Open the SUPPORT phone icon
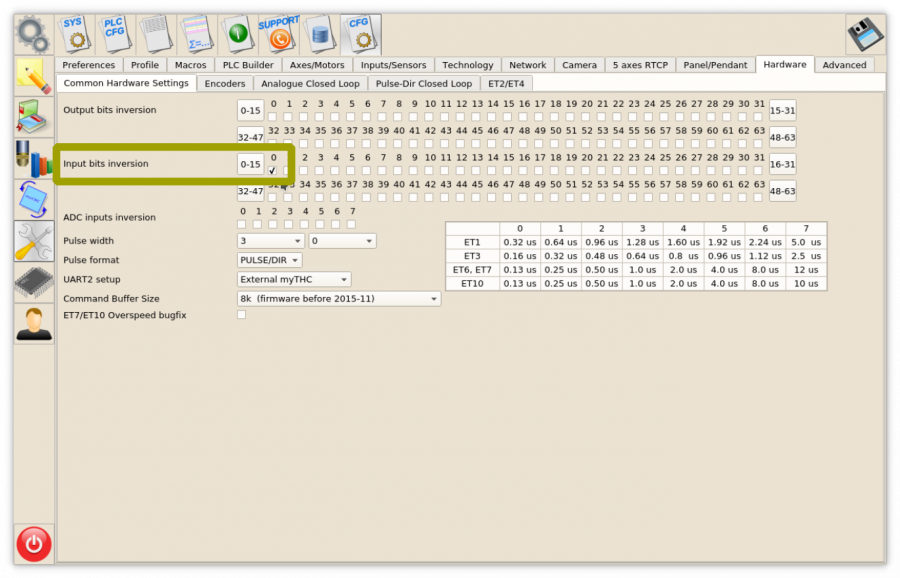The height and width of the screenshot is (578, 900). point(278,34)
